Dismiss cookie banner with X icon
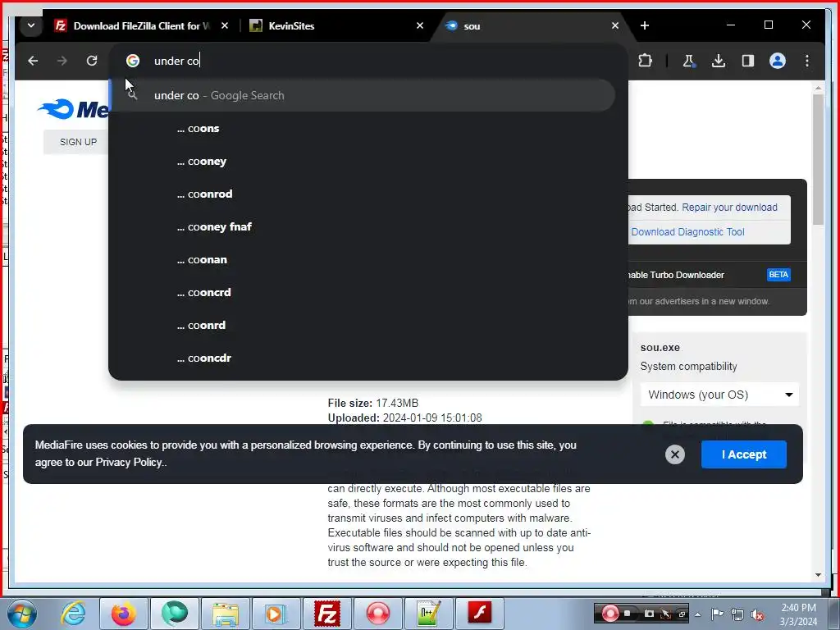840x630 pixels. (x=675, y=454)
